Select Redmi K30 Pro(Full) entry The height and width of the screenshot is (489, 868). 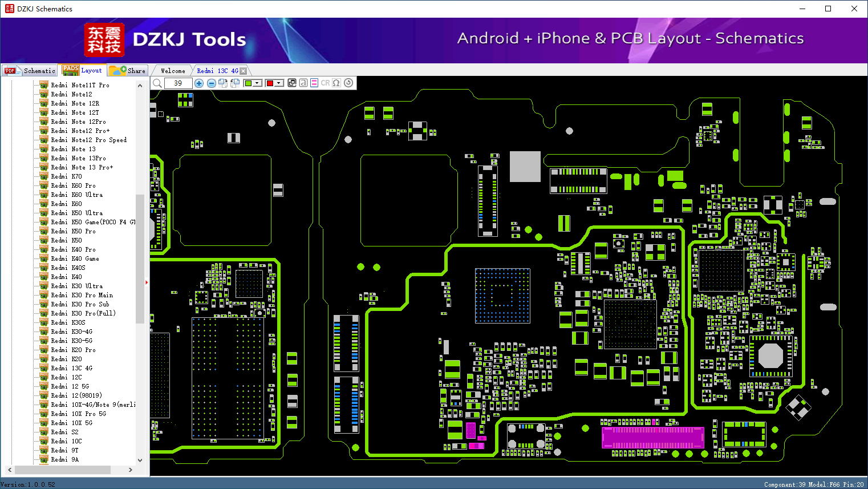[x=83, y=313]
